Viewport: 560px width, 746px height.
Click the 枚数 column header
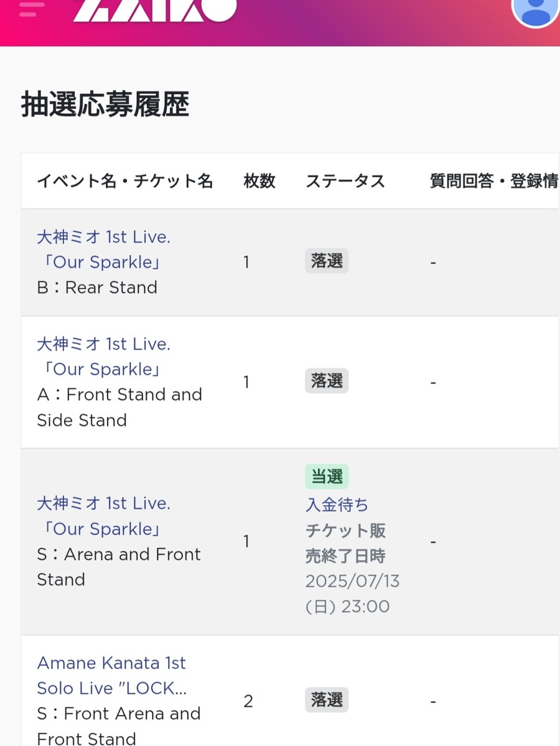259,181
